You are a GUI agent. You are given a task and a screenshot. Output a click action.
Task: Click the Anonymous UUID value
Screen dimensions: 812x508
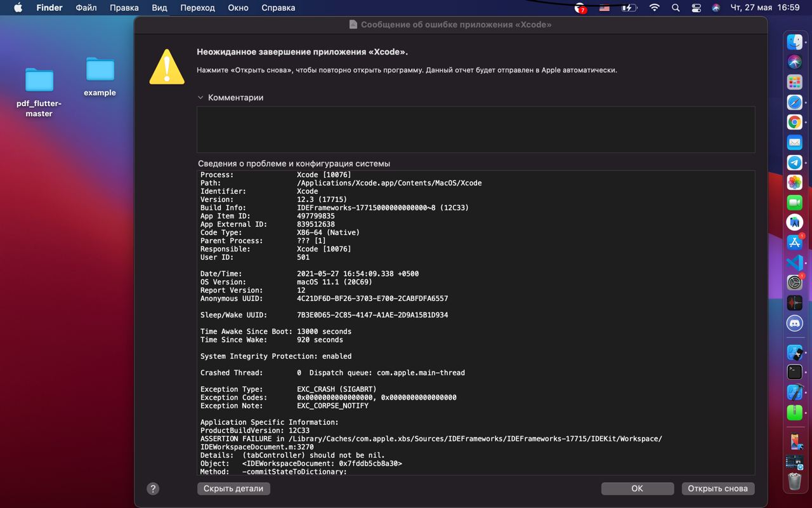point(372,298)
